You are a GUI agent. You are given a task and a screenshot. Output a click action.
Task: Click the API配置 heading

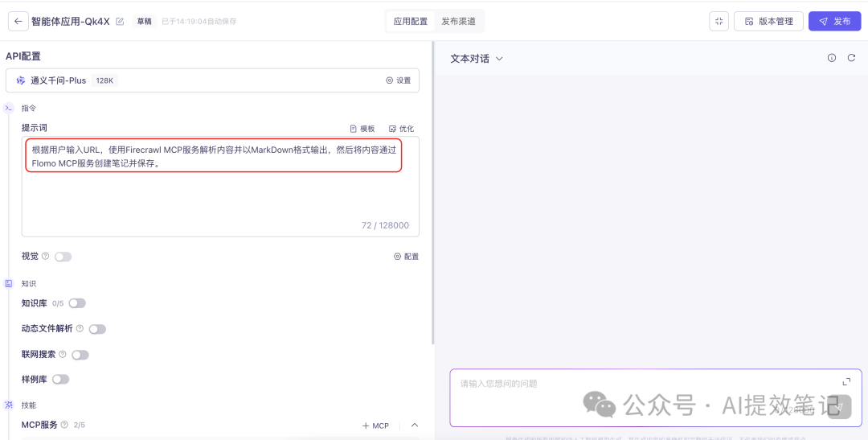pos(23,56)
